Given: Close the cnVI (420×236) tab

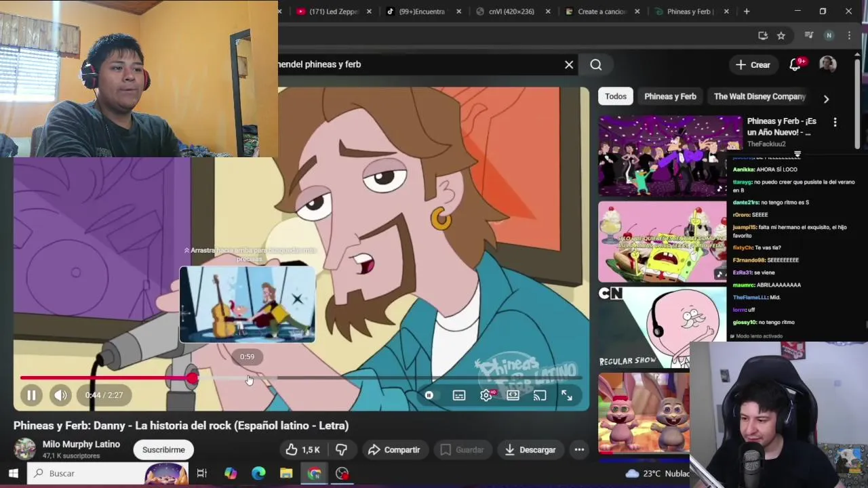Looking at the screenshot, I should 548,12.
